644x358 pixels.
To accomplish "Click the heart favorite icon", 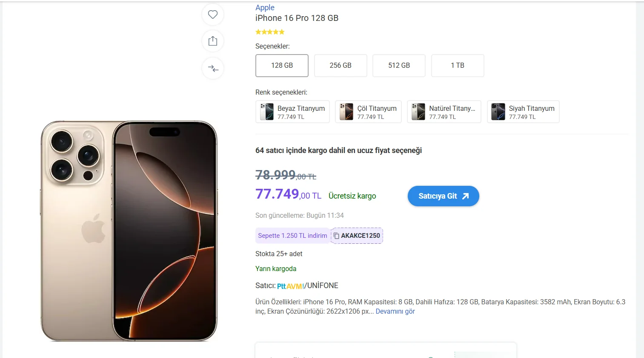I will tap(213, 14).
